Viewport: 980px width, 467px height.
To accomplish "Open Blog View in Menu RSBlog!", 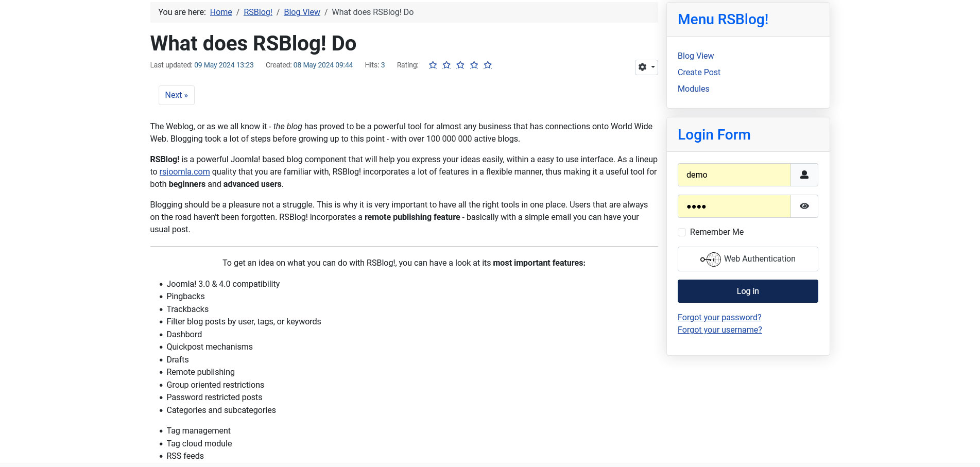I will (696, 56).
